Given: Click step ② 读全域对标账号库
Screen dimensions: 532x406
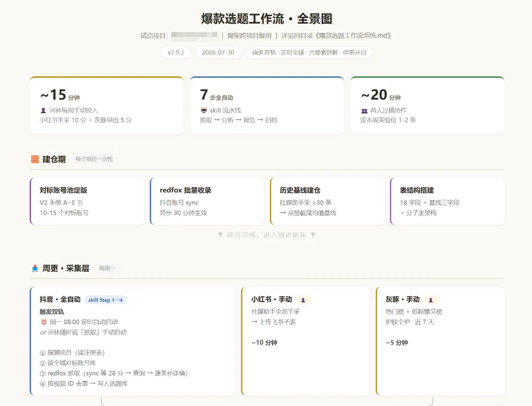Looking at the screenshot, I should click(x=68, y=363).
